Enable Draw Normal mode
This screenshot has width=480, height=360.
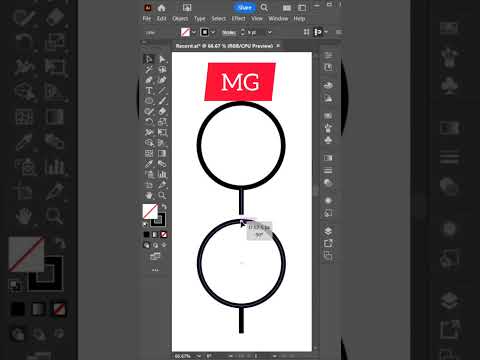[x=146, y=245]
